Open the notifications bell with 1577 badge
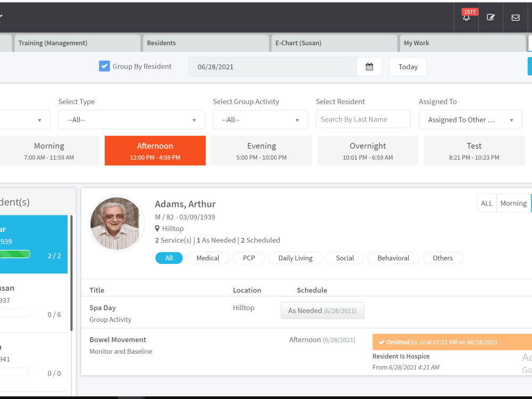The image size is (532, 399). (x=467, y=18)
